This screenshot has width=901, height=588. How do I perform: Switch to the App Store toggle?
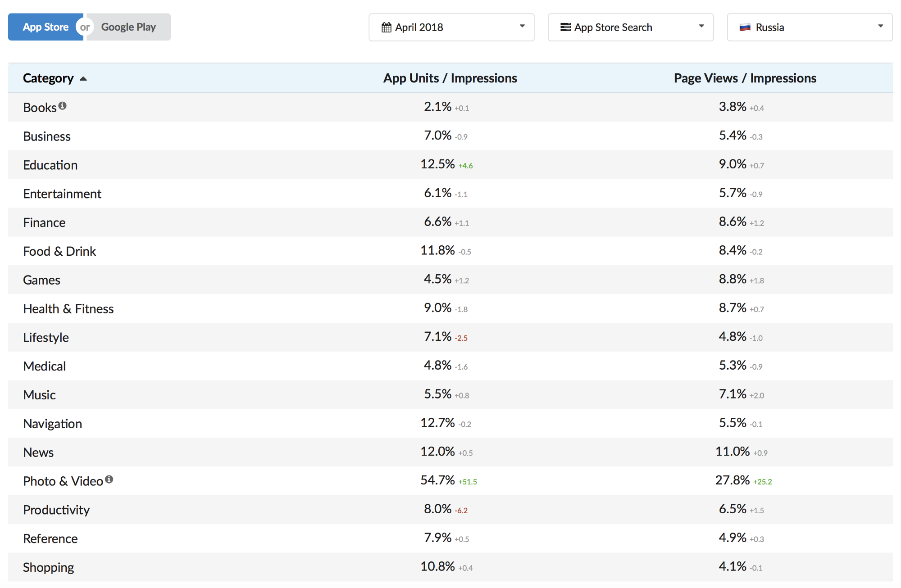click(45, 27)
